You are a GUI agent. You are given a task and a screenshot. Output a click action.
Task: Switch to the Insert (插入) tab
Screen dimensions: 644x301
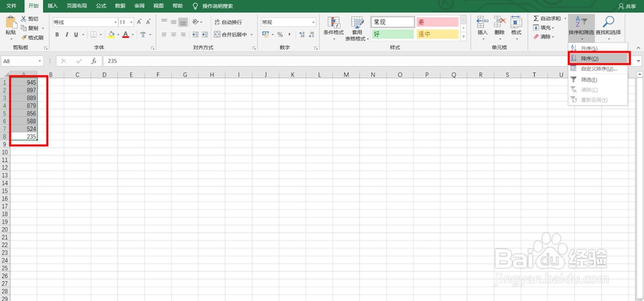pyautogui.click(x=53, y=6)
